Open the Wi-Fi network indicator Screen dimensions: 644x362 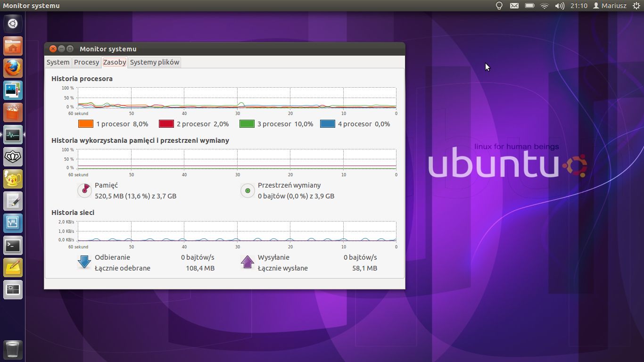(545, 6)
